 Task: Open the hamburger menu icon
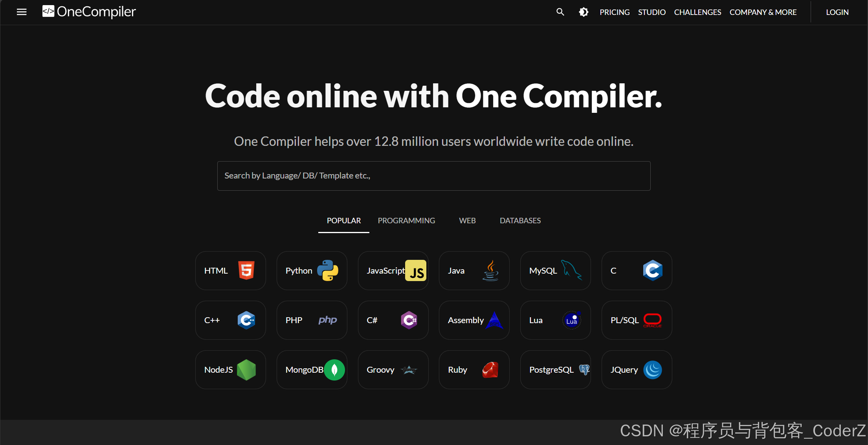point(22,12)
